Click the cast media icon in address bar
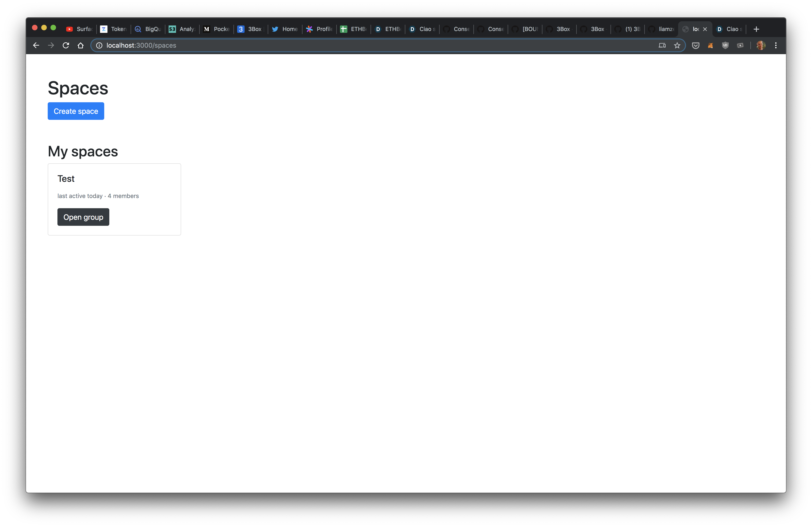The width and height of the screenshot is (812, 527). click(x=662, y=45)
